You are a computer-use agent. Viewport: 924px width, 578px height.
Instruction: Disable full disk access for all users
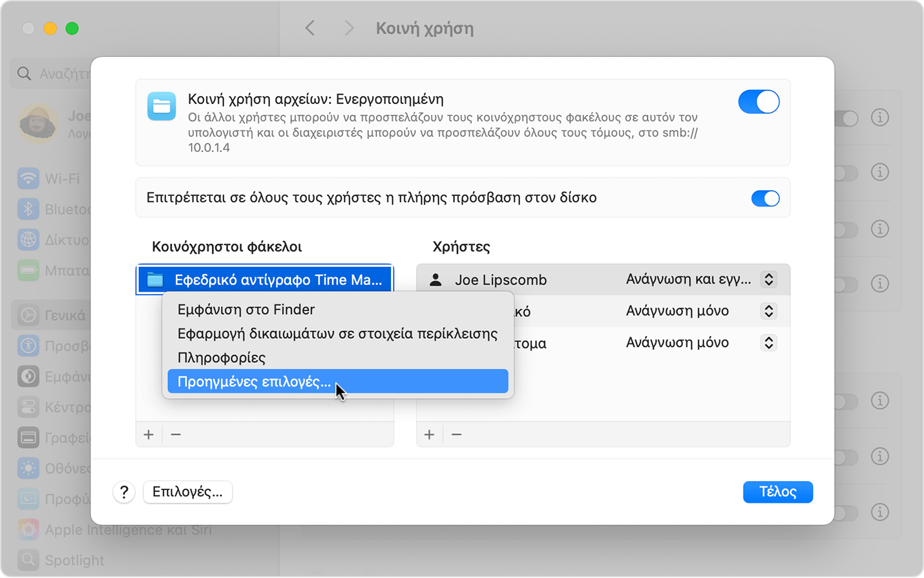click(765, 198)
